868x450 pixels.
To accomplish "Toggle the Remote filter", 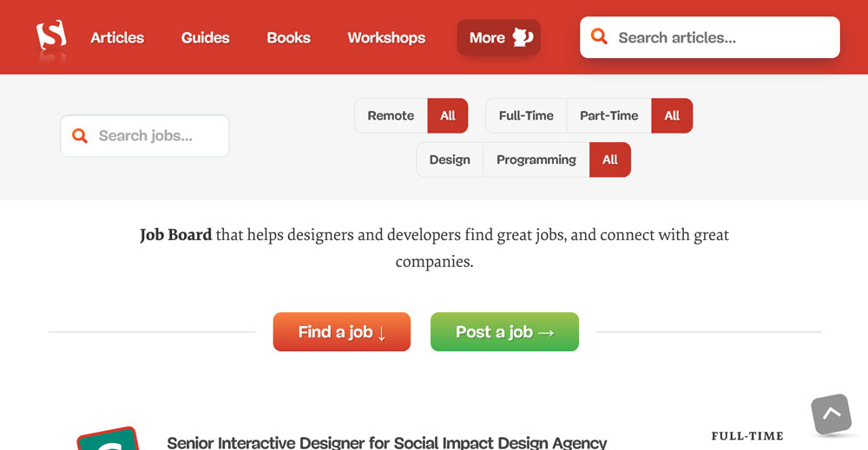I will coord(391,115).
